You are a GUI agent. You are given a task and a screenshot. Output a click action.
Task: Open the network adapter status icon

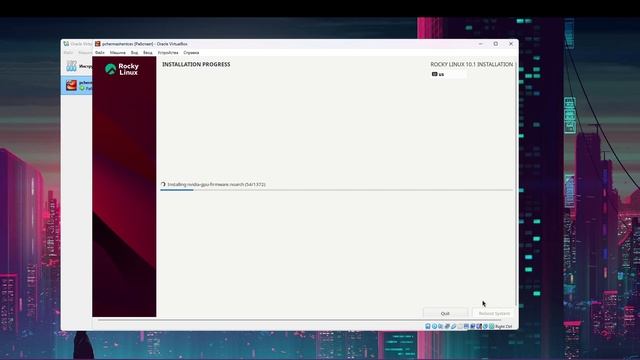point(447,326)
